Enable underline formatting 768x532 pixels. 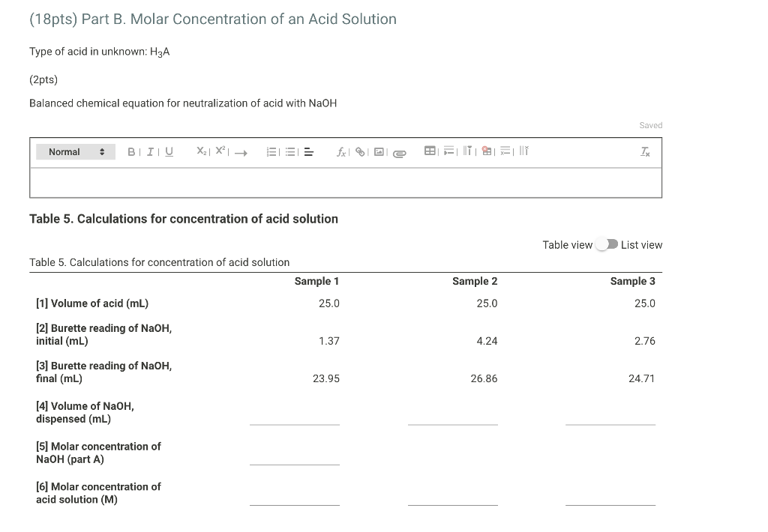pyautogui.click(x=168, y=151)
